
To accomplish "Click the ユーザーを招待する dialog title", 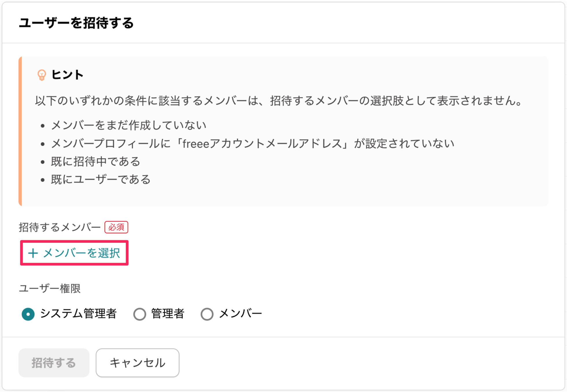I will 76,23.
